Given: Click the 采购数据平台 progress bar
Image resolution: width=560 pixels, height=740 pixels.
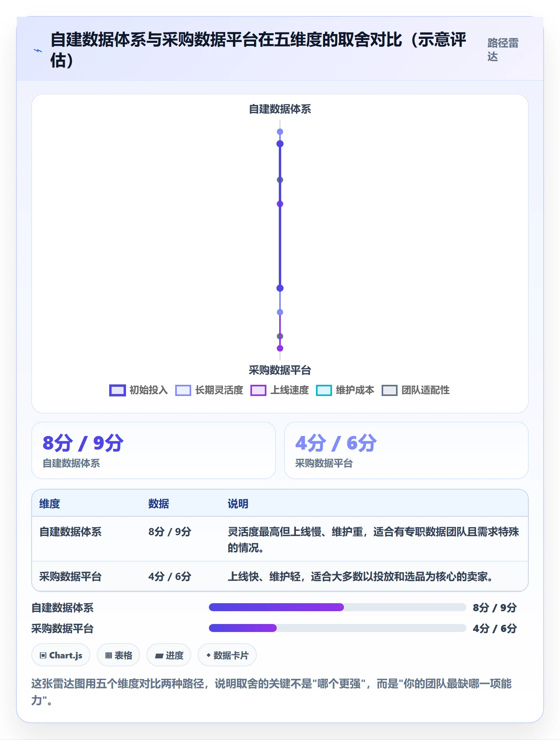Looking at the screenshot, I should (337, 628).
